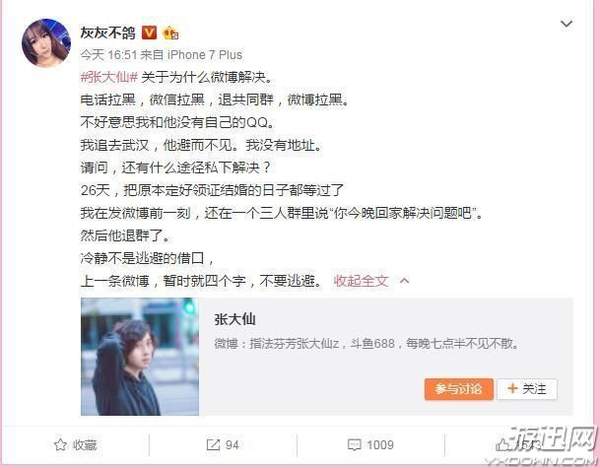Collapse post with 收起全文

361,281
